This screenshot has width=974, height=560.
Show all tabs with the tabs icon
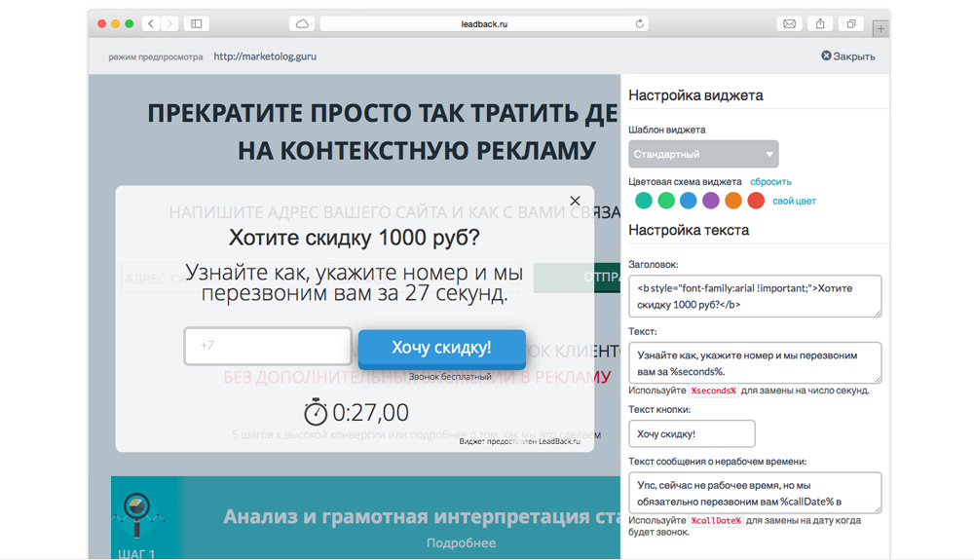[851, 23]
